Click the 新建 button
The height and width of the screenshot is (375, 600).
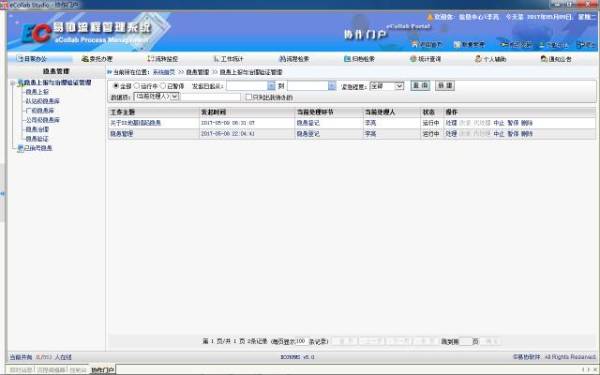[445, 85]
